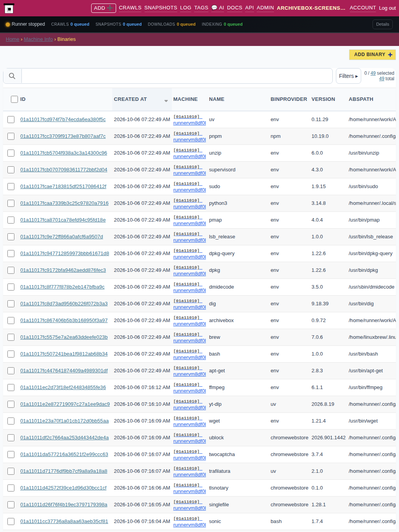
Task: Click the AI chat bubble icon
Action: [x=214, y=8]
